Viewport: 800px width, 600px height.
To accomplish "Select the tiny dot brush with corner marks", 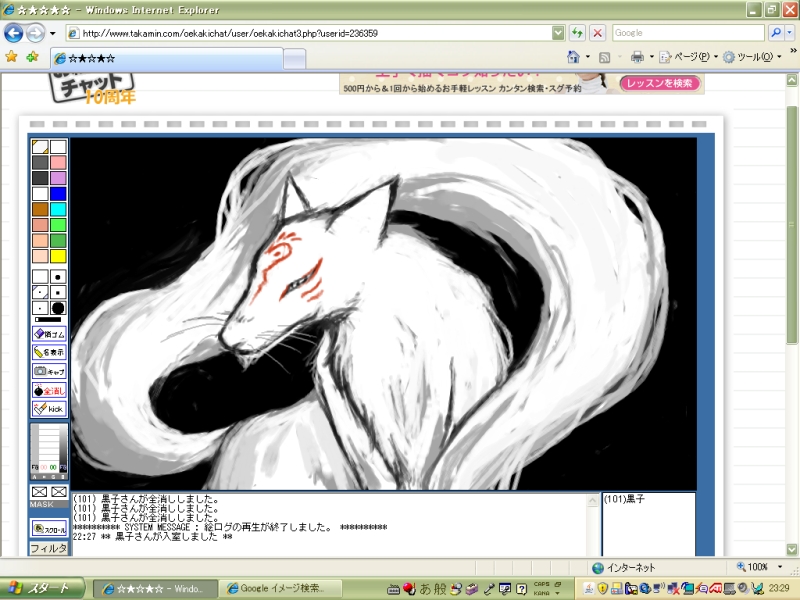I will click(40, 292).
